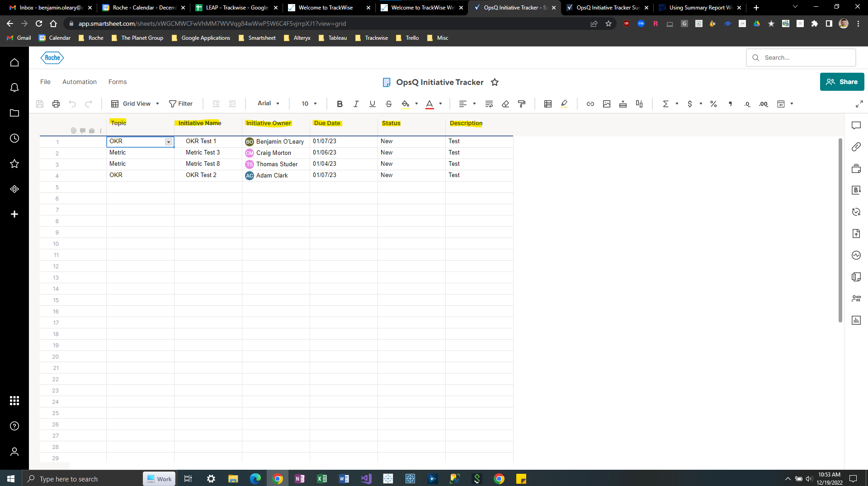
Task: Click the fill color paint bucket
Action: pos(406,104)
